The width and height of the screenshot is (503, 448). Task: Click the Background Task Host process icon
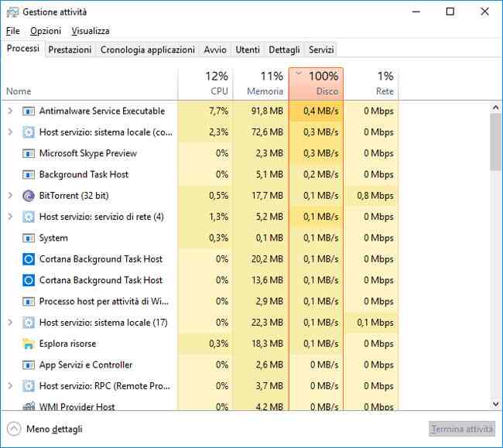pos(28,175)
